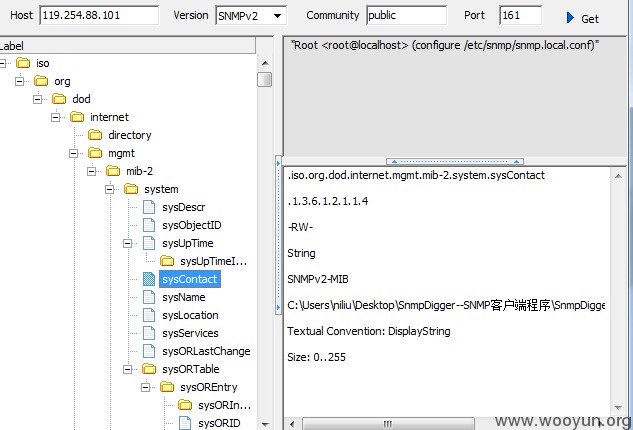This screenshot has width=633, height=430.
Task: Click the blue Get arrow icon
Action: click(x=570, y=18)
